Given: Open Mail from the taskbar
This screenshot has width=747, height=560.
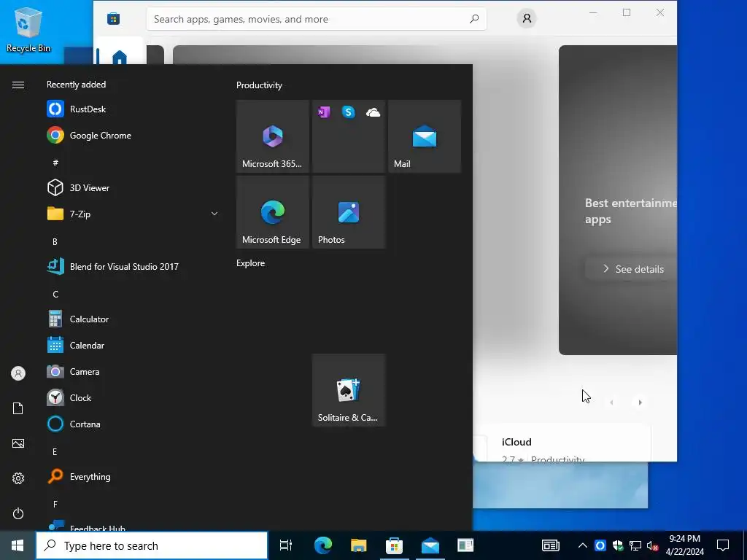Looking at the screenshot, I should 430,545.
